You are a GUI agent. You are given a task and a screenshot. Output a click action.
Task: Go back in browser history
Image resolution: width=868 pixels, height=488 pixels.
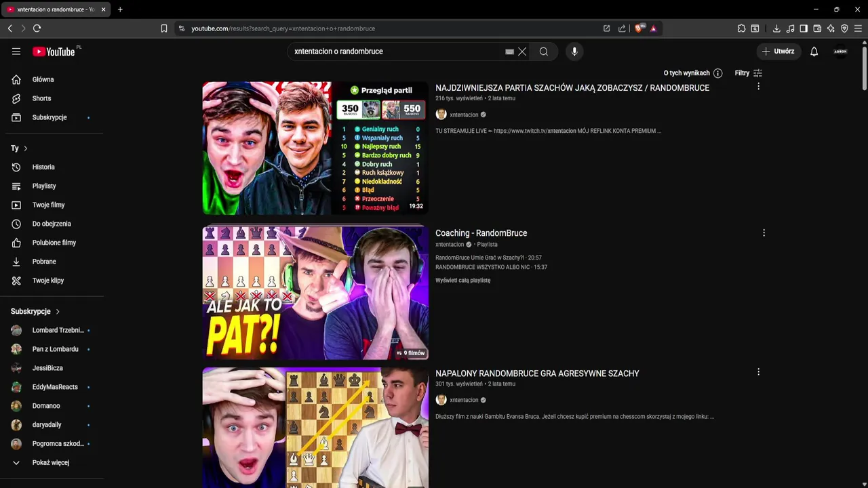click(9, 28)
